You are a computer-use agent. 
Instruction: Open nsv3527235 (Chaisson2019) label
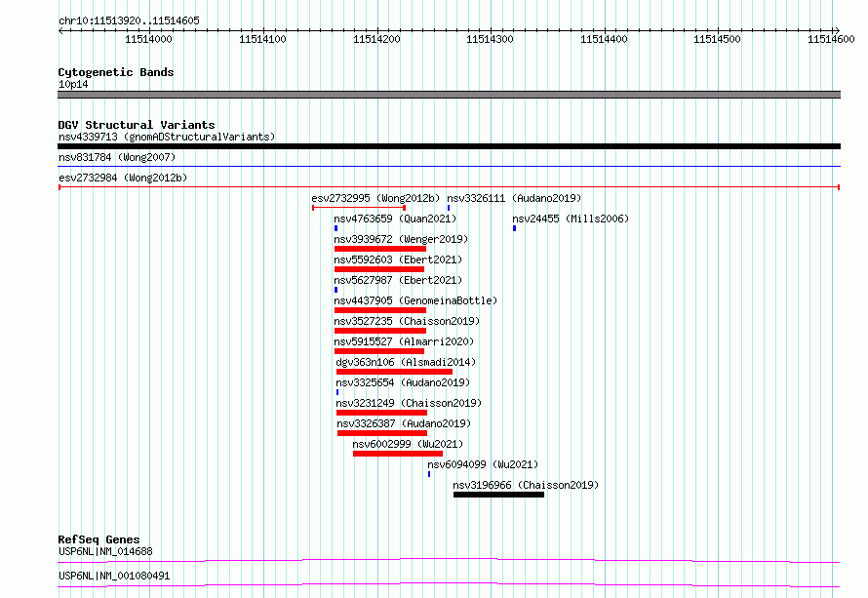(407, 321)
